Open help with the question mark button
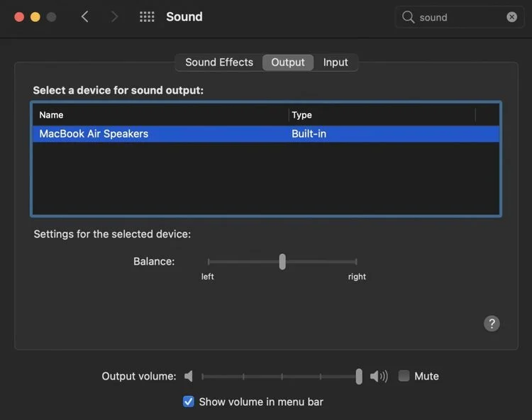Screen dimensions: 532x420 (x=492, y=324)
